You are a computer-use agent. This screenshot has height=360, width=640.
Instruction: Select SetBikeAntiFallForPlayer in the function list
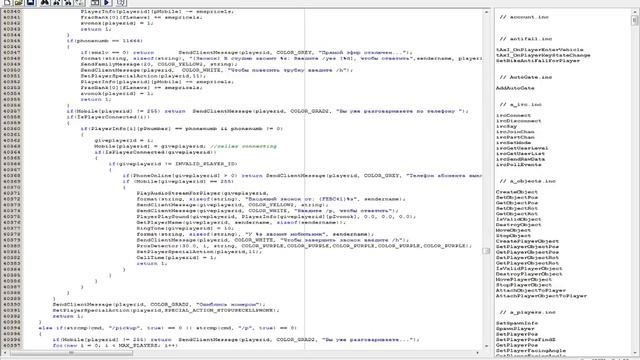(538, 60)
